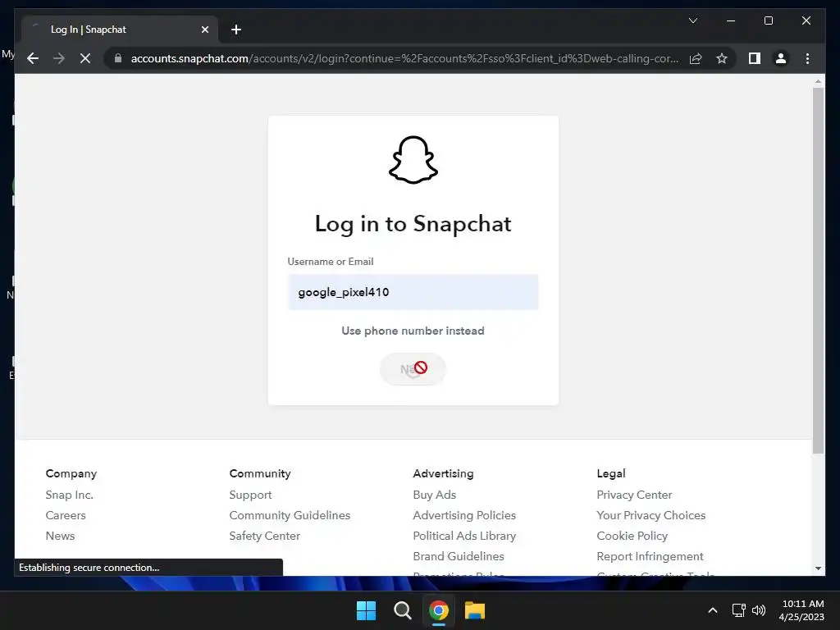Open network status tray icon

739,610
